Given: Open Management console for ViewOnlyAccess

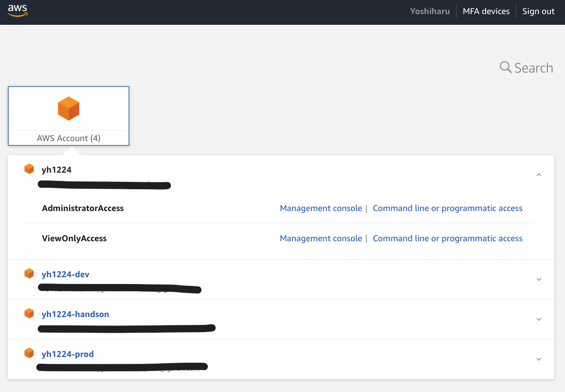Looking at the screenshot, I should (321, 238).
